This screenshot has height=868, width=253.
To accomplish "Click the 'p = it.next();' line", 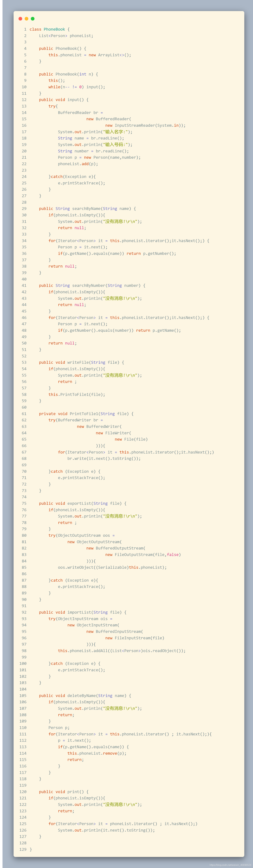I will (74, 740).
